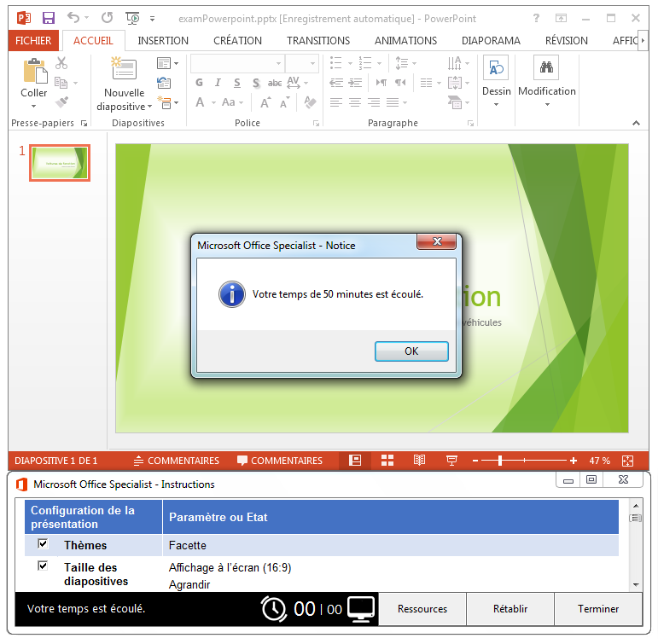Click Increase list level icon
The image size is (658, 644).
355,83
